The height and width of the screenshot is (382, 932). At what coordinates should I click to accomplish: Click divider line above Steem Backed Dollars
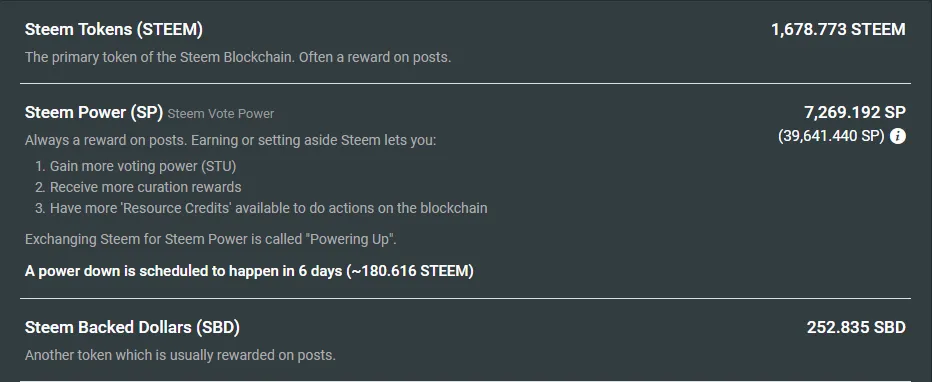(x=465, y=298)
